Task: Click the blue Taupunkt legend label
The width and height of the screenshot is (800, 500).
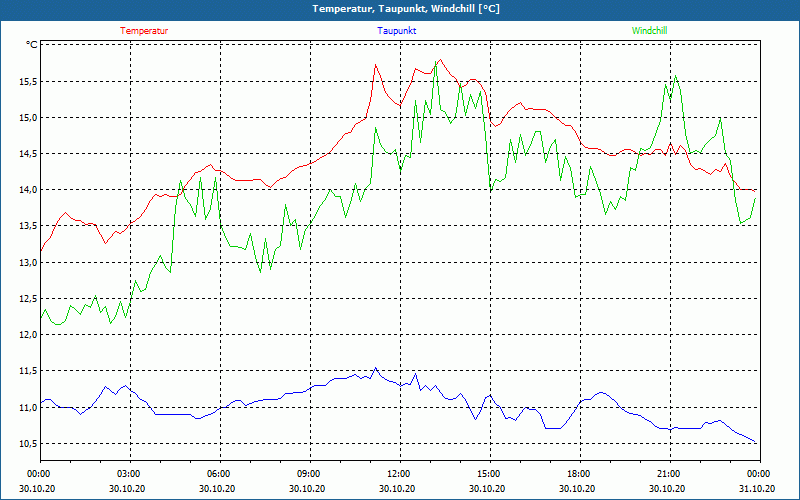Action: [x=396, y=31]
